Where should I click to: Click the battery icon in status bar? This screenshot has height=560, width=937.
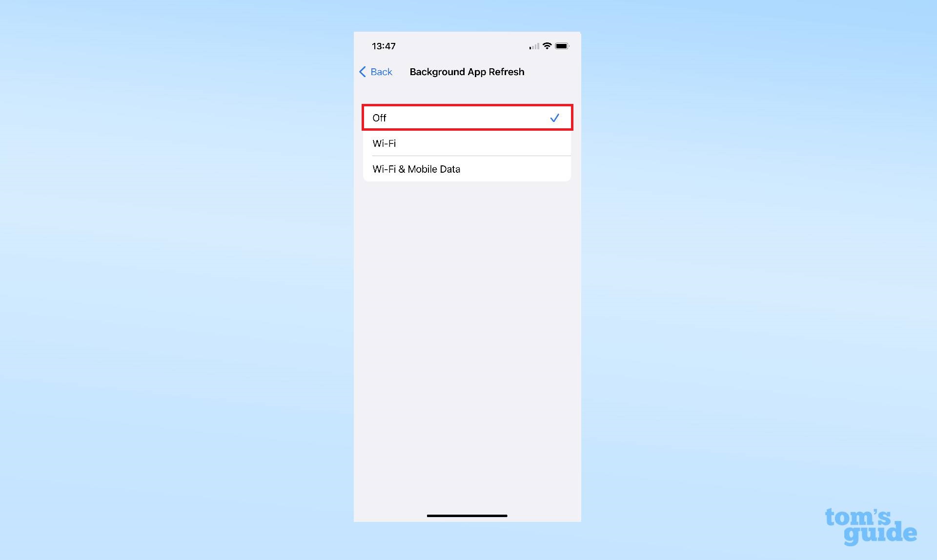click(562, 46)
